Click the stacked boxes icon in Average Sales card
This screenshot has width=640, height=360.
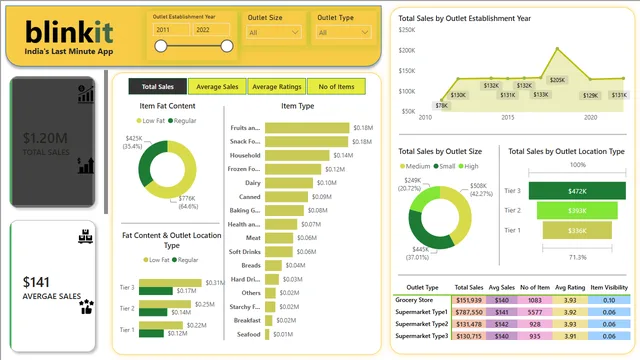pyautogui.click(x=86, y=237)
